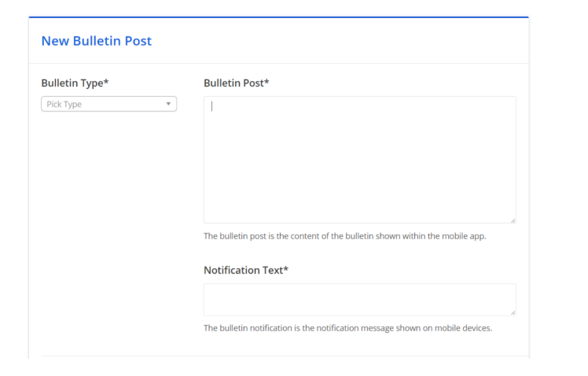Click empty space below Pick Type dropdown
Image resolution: width=588 pixels, height=376 pixels.
108,197
